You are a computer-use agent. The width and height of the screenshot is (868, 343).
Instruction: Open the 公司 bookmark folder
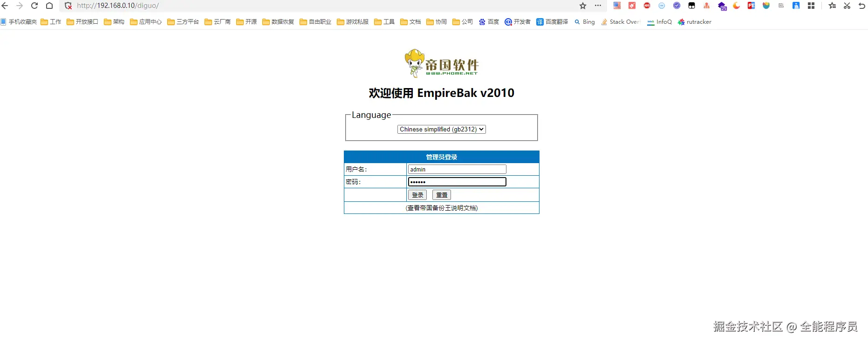[463, 22]
